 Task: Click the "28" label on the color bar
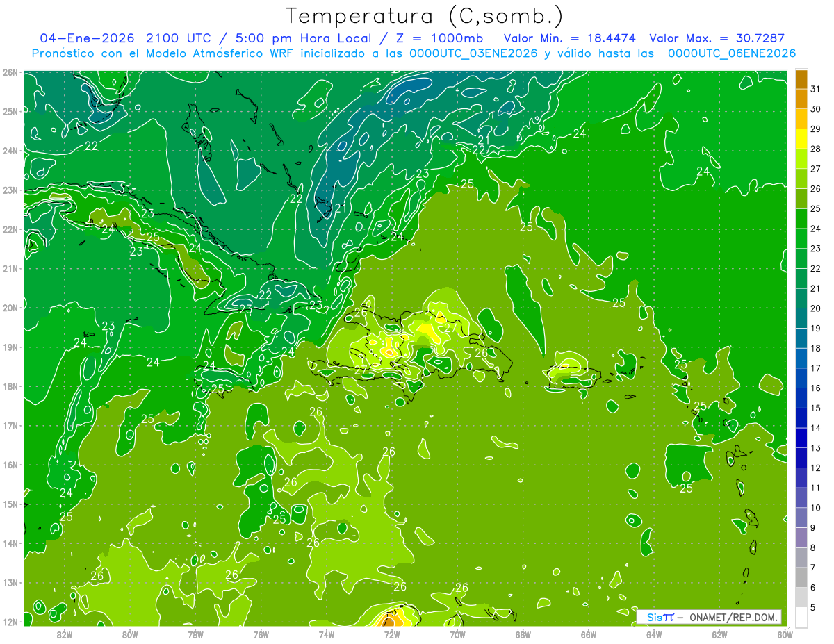(x=815, y=149)
